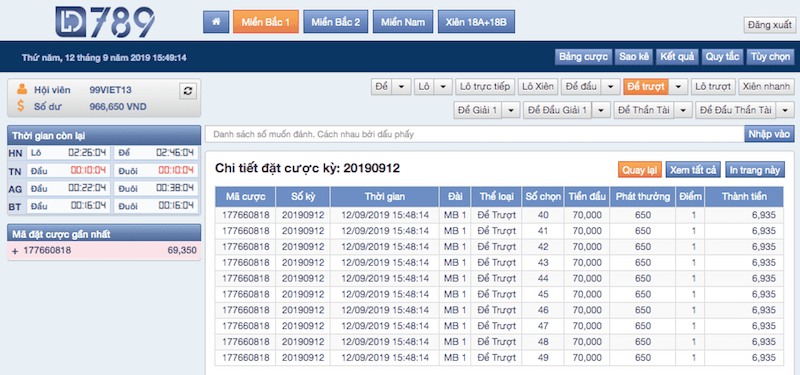800x375 pixels.
Task: Expand recent bet code 177660818 with plus icon
Action: (x=15, y=251)
